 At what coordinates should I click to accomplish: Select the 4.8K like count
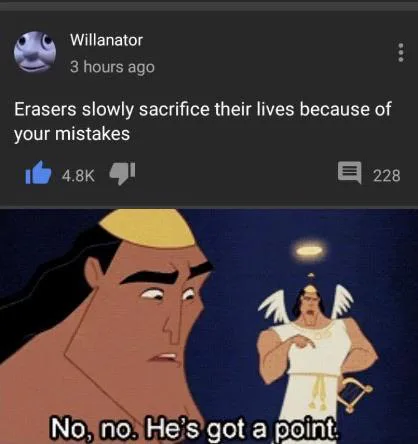[78, 176]
